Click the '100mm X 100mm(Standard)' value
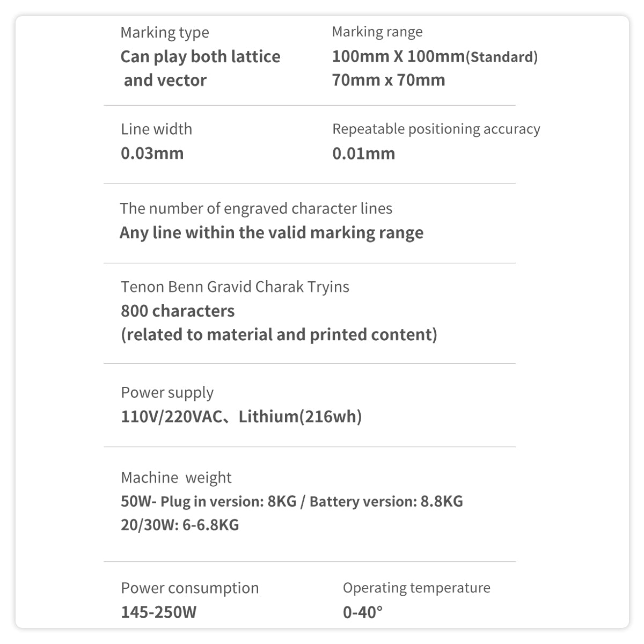This screenshot has width=644, height=644. pyautogui.click(x=435, y=57)
